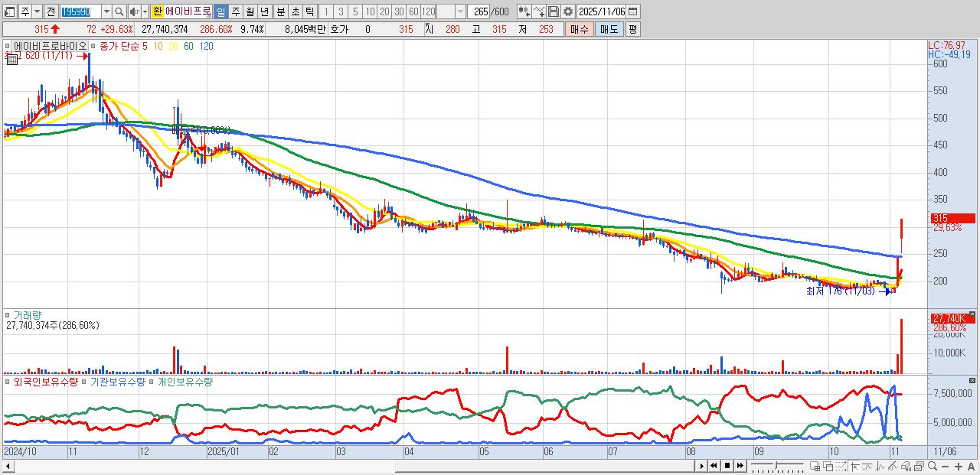Select the 주 weekly period
The image size is (980, 475).
(x=235, y=11)
